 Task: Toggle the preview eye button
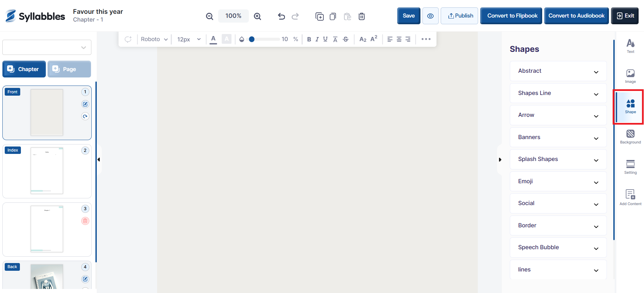430,16
